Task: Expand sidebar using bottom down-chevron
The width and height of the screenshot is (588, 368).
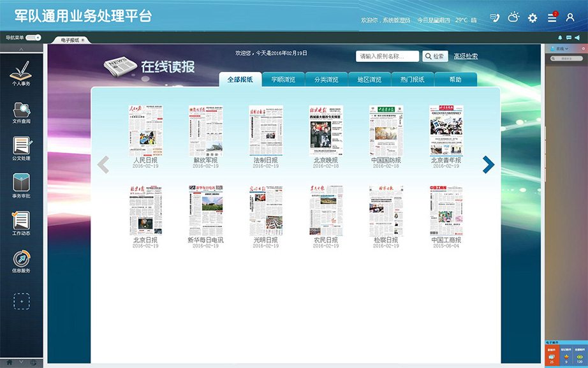Action: [x=22, y=362]
